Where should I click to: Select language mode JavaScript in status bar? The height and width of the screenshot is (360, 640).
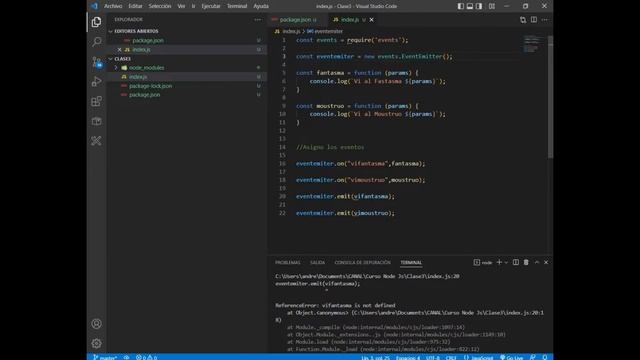point(482,358)
